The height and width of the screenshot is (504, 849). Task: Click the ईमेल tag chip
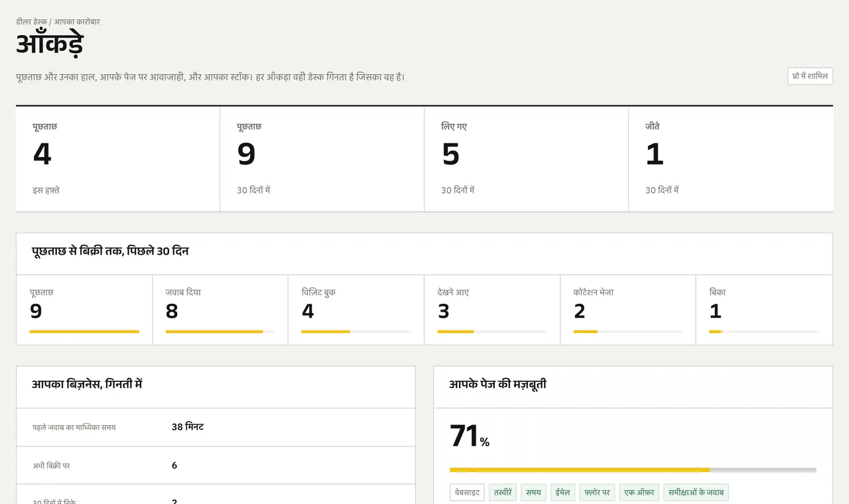[x=562, y=493]
